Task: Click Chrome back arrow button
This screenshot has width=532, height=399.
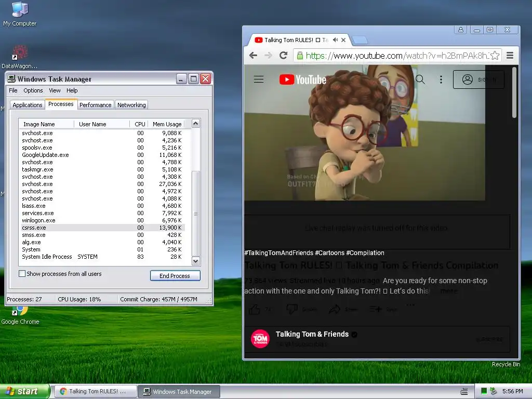Action: 253,55
